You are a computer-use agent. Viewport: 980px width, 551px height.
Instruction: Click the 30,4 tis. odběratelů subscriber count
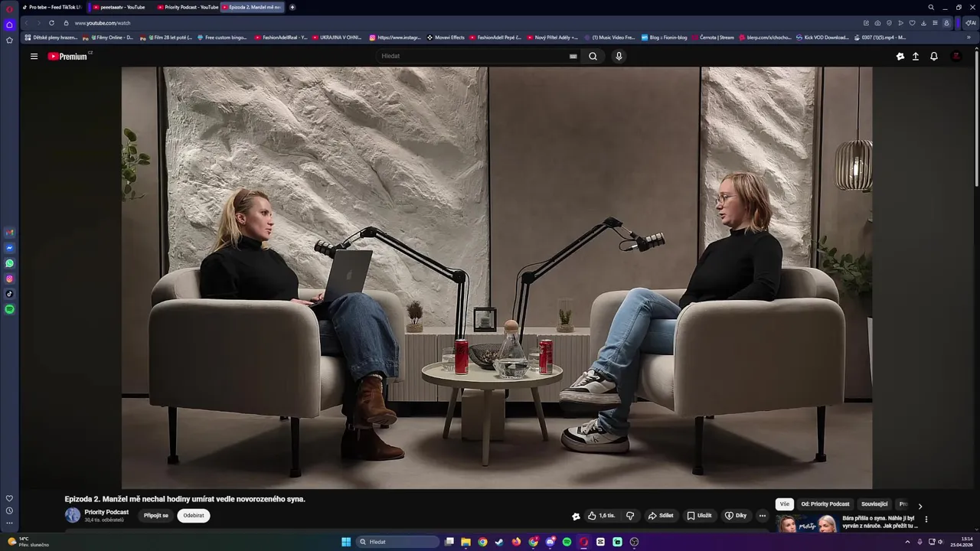click(104, 520)
